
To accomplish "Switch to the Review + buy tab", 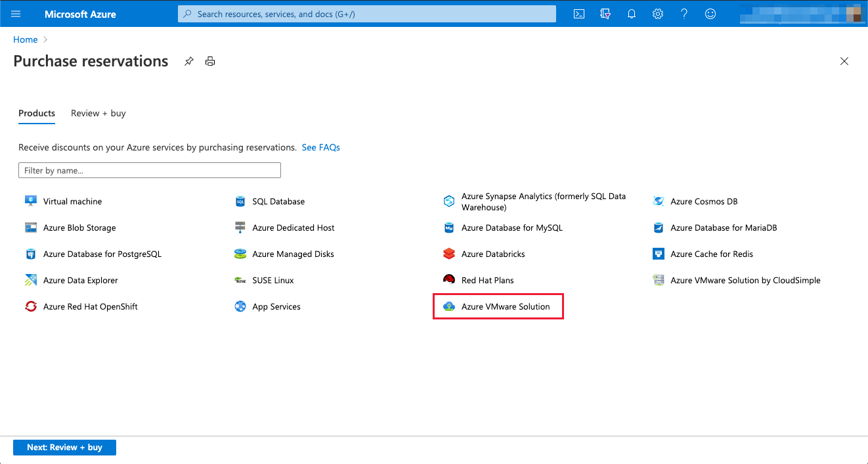I will coord(98,113).
